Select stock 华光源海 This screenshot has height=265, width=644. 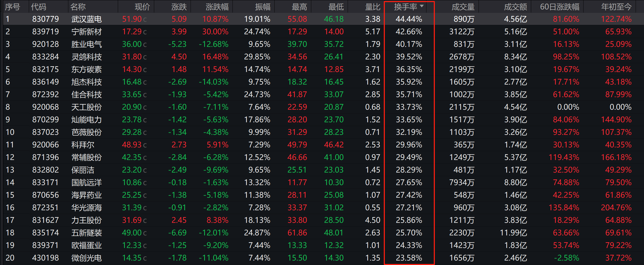(87, 208)
